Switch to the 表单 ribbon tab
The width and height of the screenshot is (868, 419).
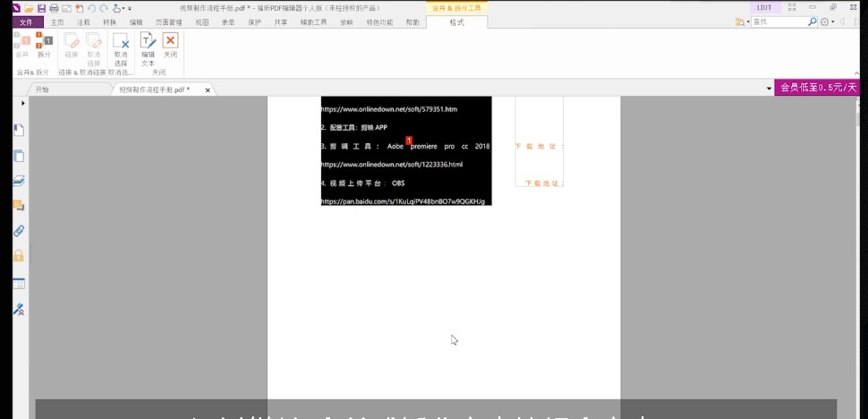(228, 22)
